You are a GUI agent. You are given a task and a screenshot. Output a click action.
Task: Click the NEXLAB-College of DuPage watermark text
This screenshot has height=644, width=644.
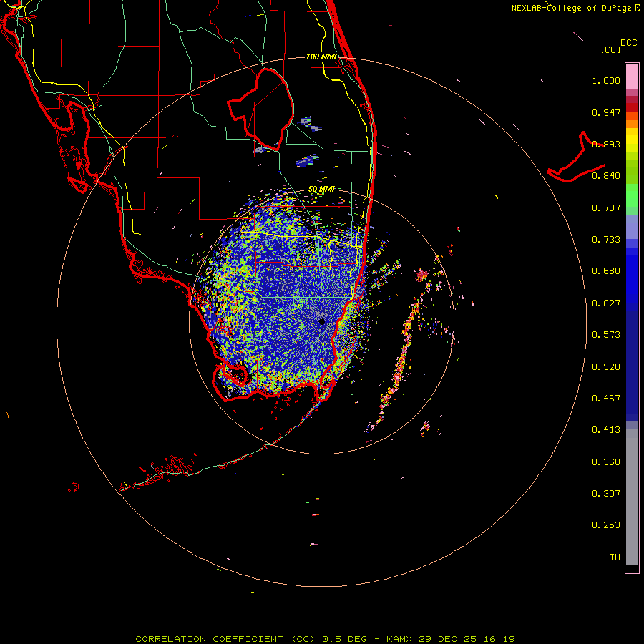click(x=572, y=8)
